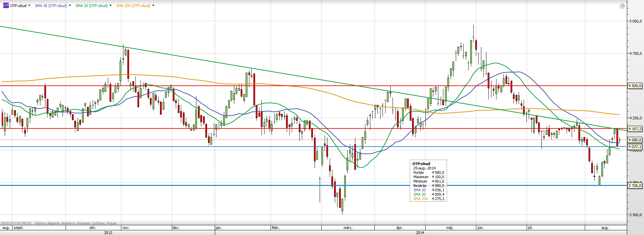
Task: Click the 4 750,0 price axis label
Action: click(x=636, y=53)
